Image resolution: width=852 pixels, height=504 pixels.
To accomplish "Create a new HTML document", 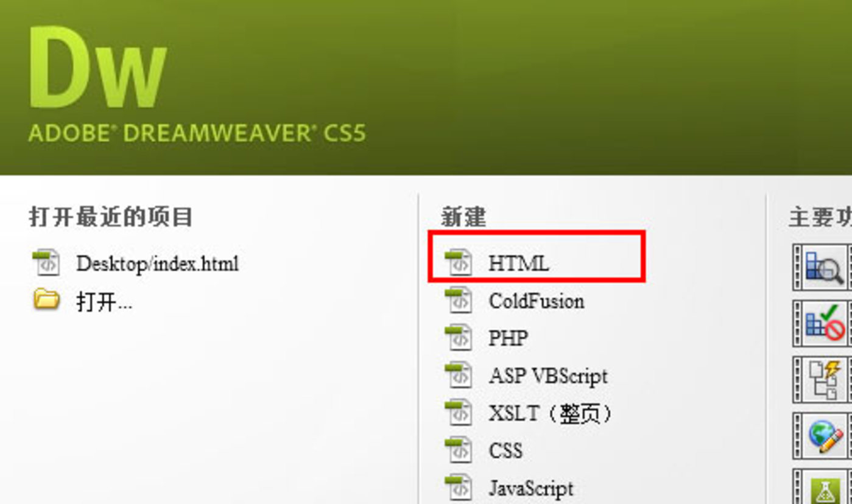I will click(x=496, y=263).
